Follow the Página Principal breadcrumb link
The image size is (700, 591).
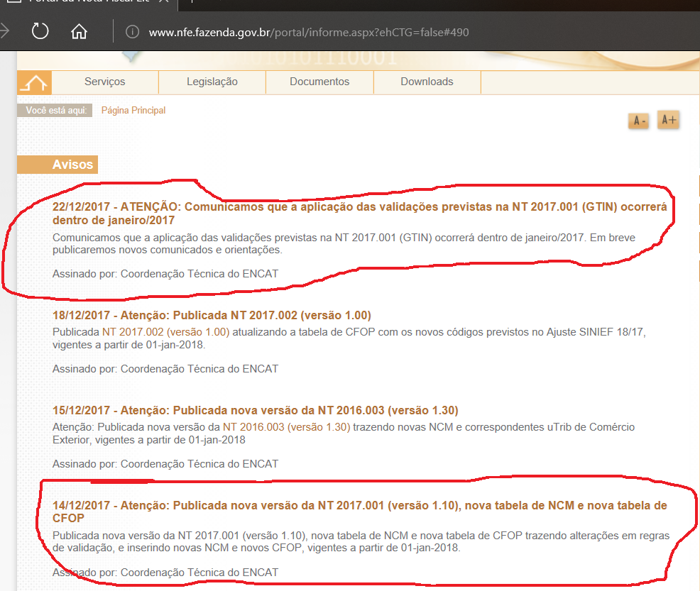pyautogui.click(x=133, y=110)
